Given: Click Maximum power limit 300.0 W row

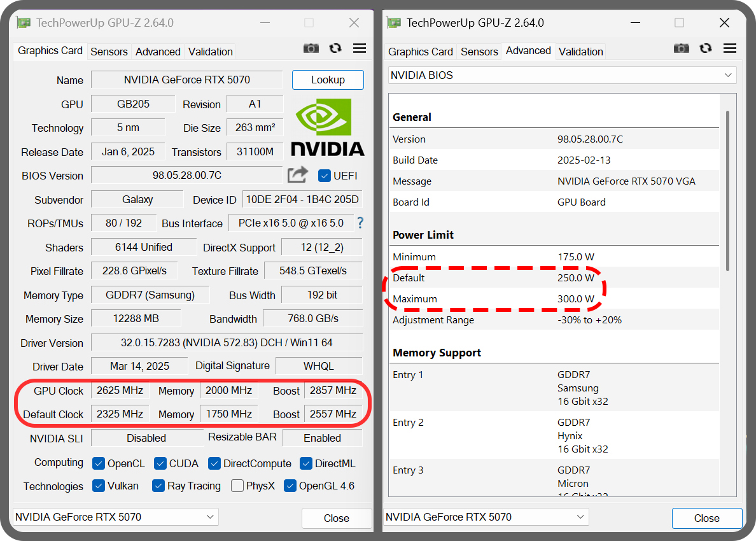Looking at the screenshot, I should pyautogui.click(x=554, y=299).
